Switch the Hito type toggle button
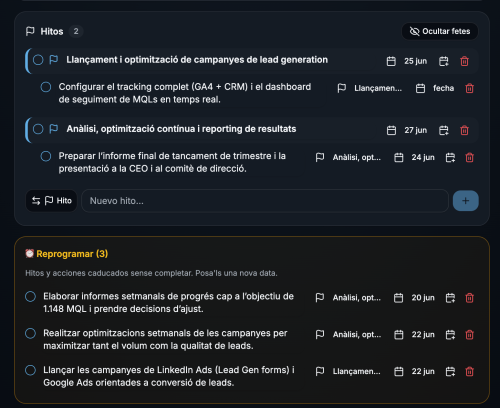Image resolution: width=500 pixels, height=408 pixels. coord(52,201)
